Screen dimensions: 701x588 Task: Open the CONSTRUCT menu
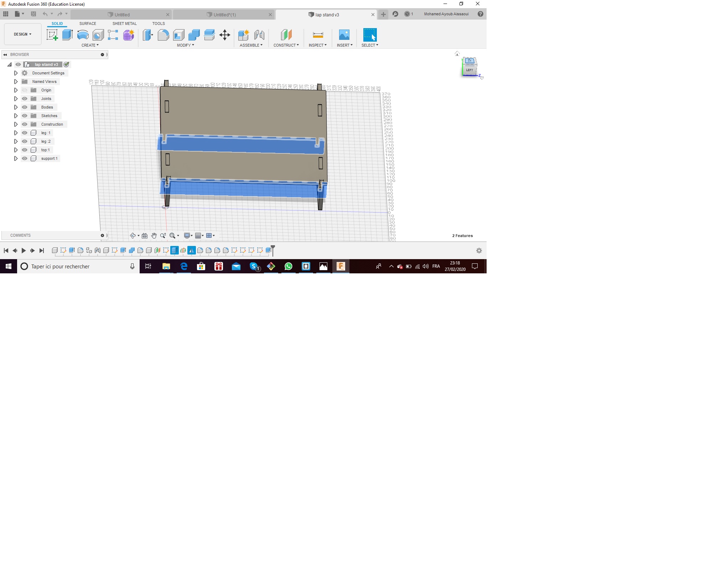286,45
